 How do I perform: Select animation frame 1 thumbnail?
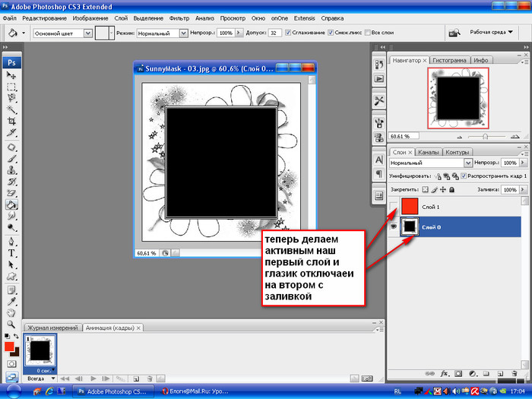[40, 350]
